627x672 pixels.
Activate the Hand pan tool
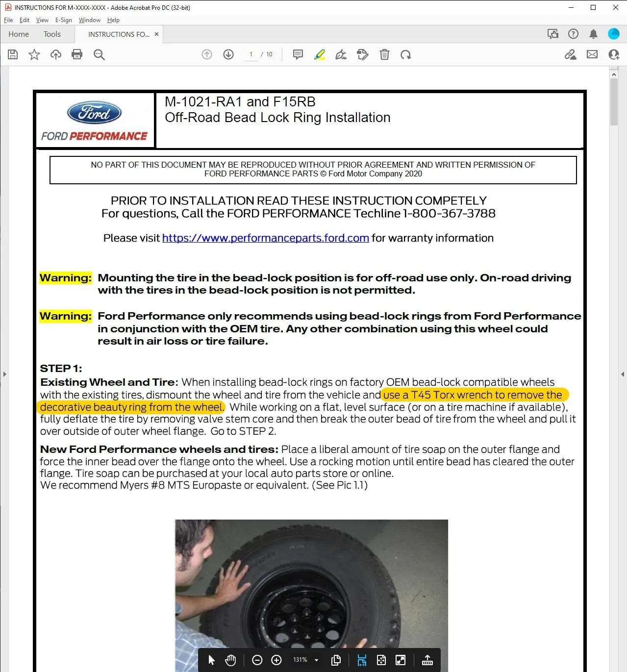click(x=230, y=660)
